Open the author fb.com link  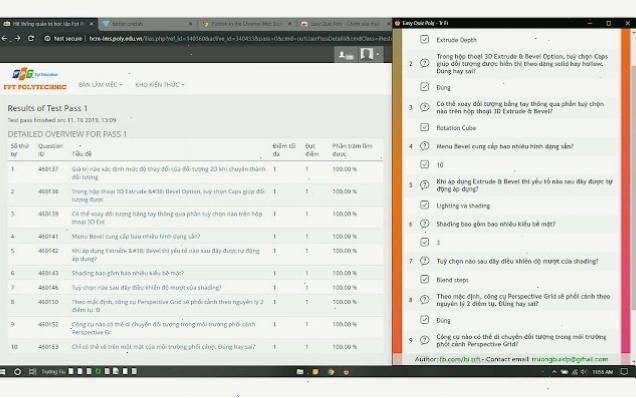tap(460, 359)
